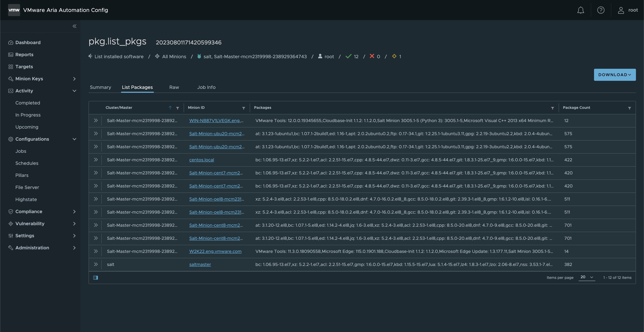This screenshot has width=644, height=332.
Task: Expand the W2K22.eng.vmware.com row details
Action: [x=95, y=251]
